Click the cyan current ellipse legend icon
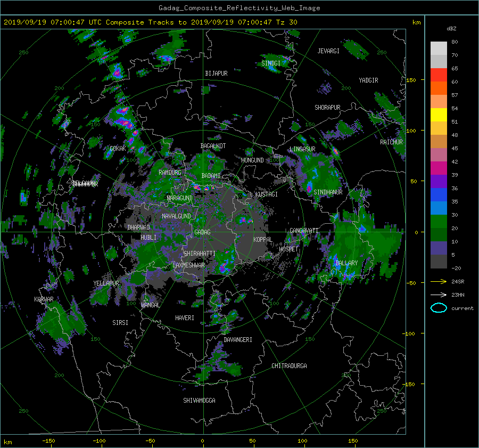This screenshot has width=479, height=448. [x=439, y=308]
